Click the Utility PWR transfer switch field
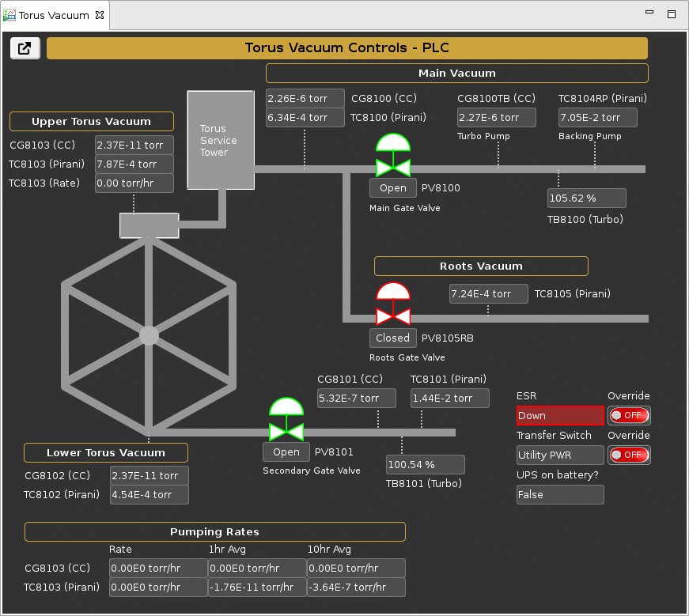689x616 pixels. (559, 455)
